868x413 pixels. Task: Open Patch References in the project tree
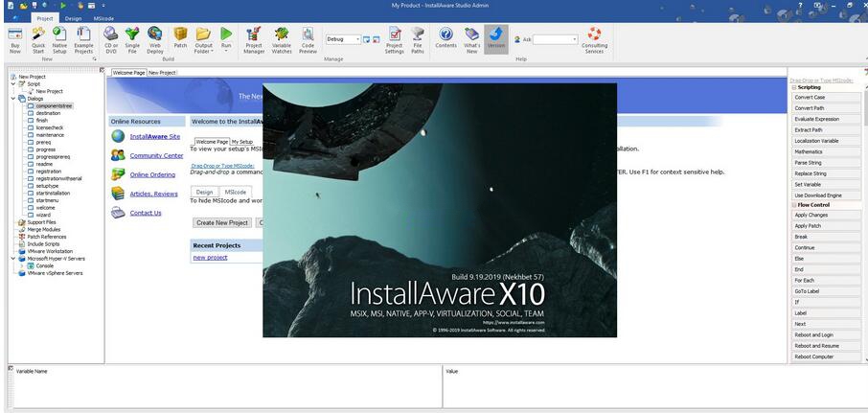[x=47, y=237]
